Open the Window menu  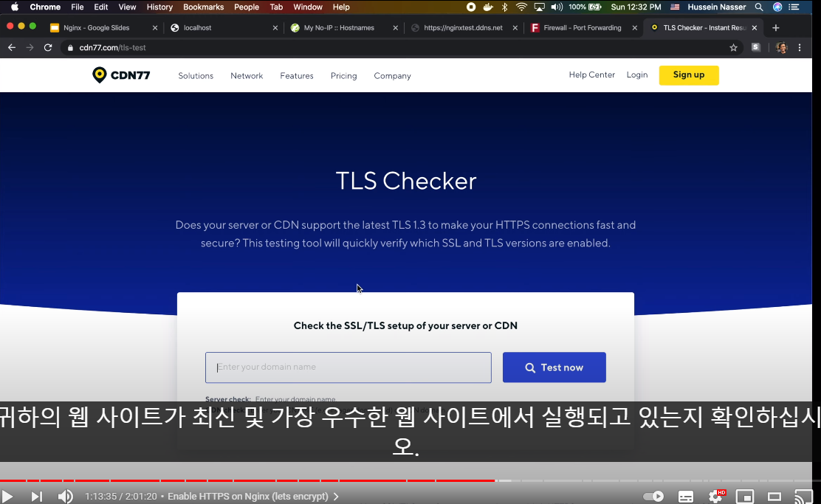[x=308, y=7]
